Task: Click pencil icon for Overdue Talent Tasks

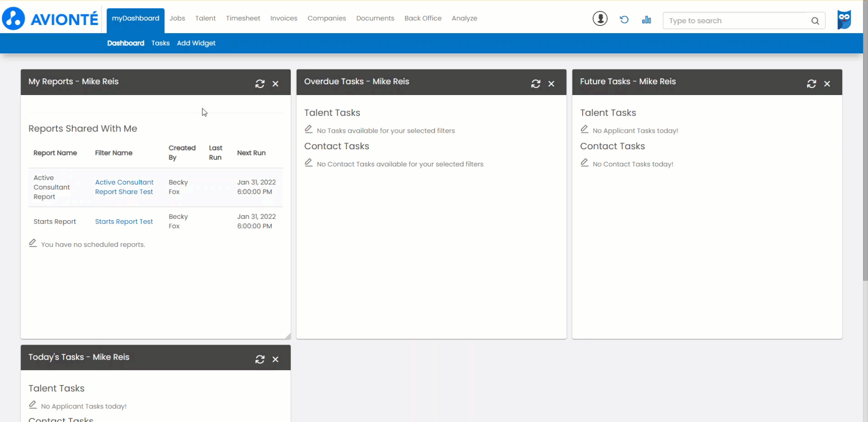Action: tap(308, 129)
